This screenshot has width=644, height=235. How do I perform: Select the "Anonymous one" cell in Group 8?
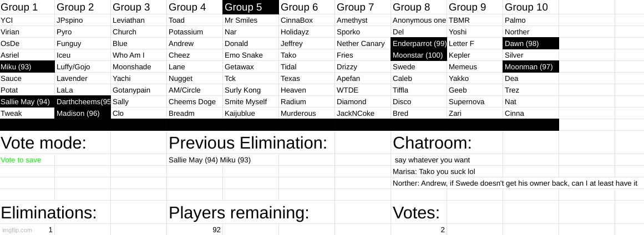point(419,21)
